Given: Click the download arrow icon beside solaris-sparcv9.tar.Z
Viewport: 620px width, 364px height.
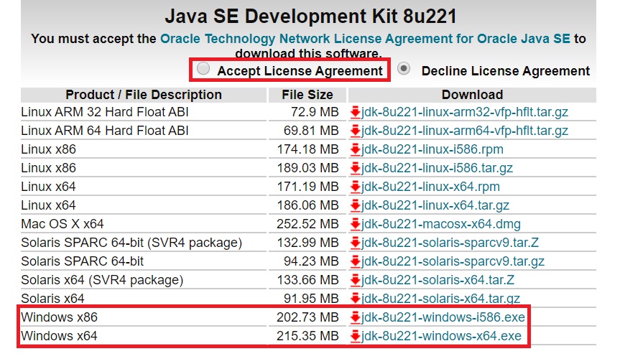Looking at the screenshot, I should pos(355,243).
